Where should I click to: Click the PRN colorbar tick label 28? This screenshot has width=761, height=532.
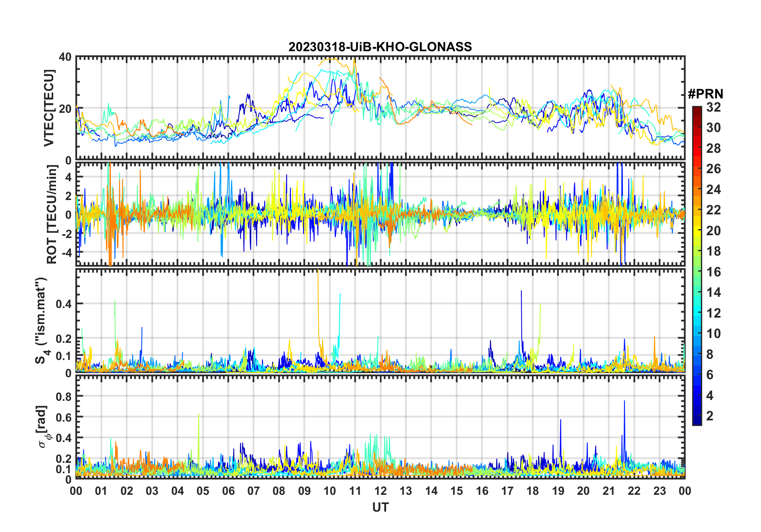pyautogui.click(x=713, y=148)
